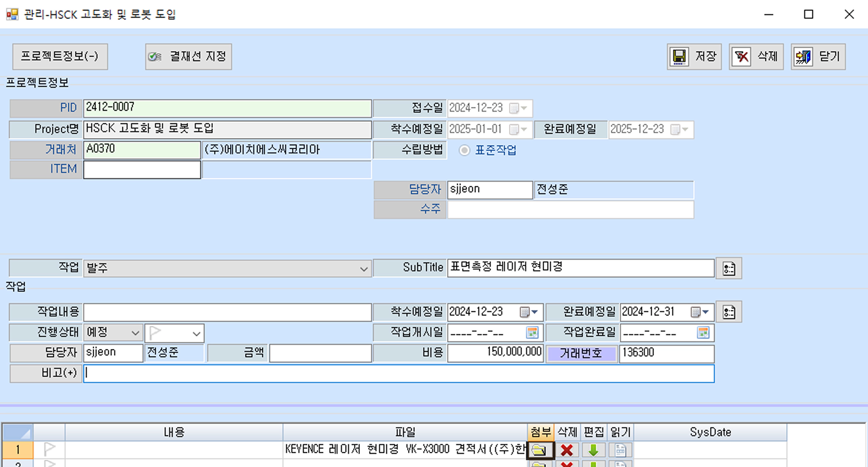Viewport: 868px width, 467px height.
Task: Click the save (저장) floppy disk icon
Action: [679, 57]
